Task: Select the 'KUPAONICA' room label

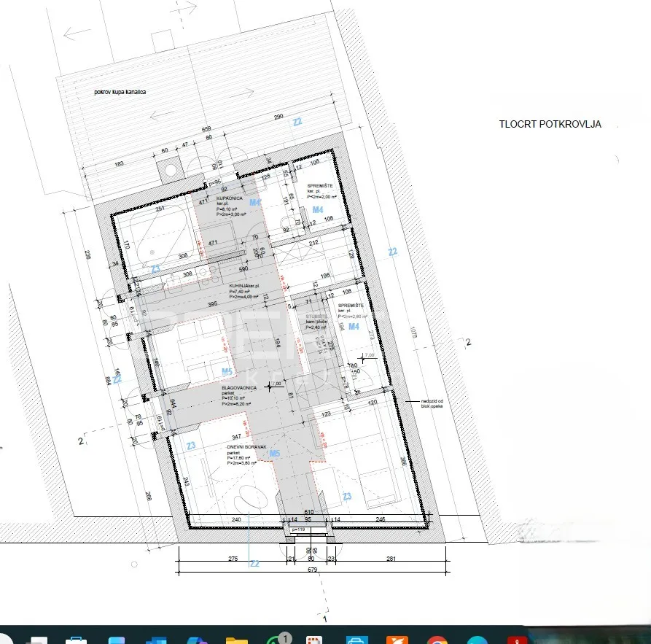Action: click(x=229, y=198)
